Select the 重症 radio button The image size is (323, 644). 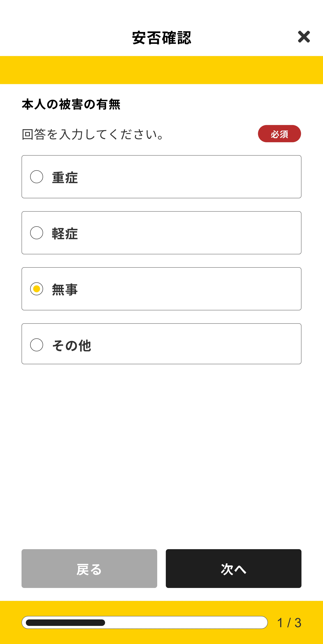(x=36, y=177)
